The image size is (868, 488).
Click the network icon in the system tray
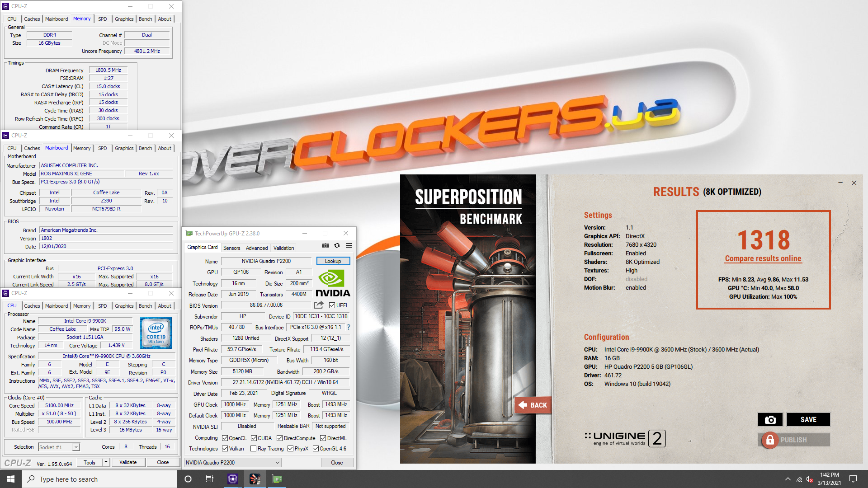click(x=799, y=479)
